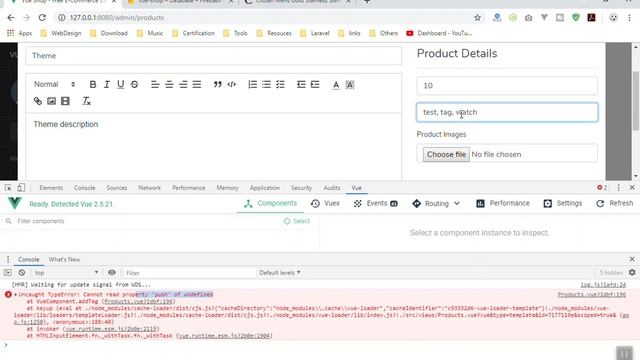Viewport: 640px width, 360px height.
Task: Reload the page in browser
Action: click(x=42, y=18)
